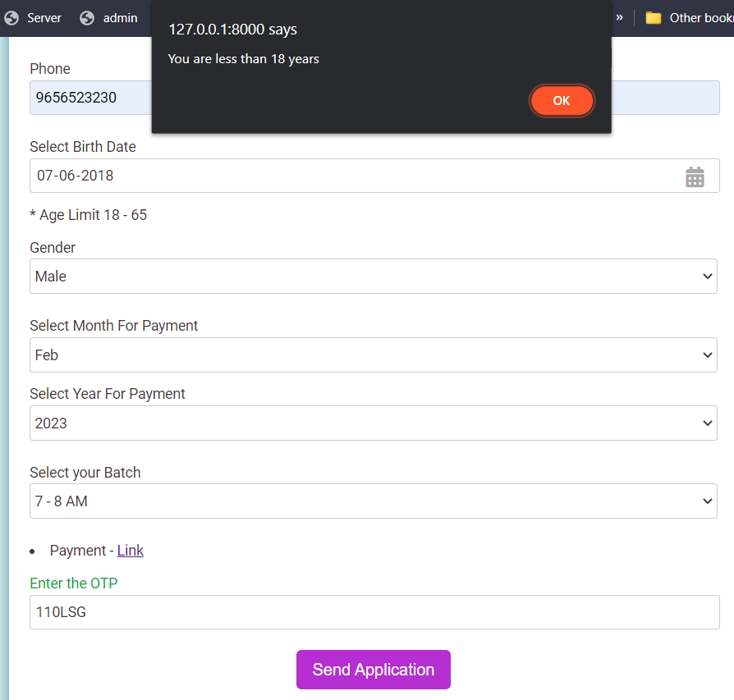Click the Phone field showing 9656523230

(82, 98)
